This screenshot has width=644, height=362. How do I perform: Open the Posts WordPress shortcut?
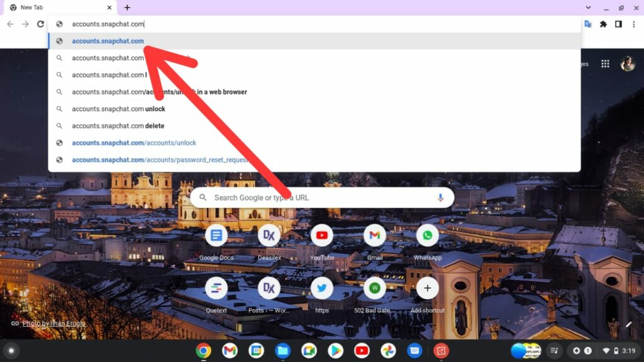tap(269, 295)
